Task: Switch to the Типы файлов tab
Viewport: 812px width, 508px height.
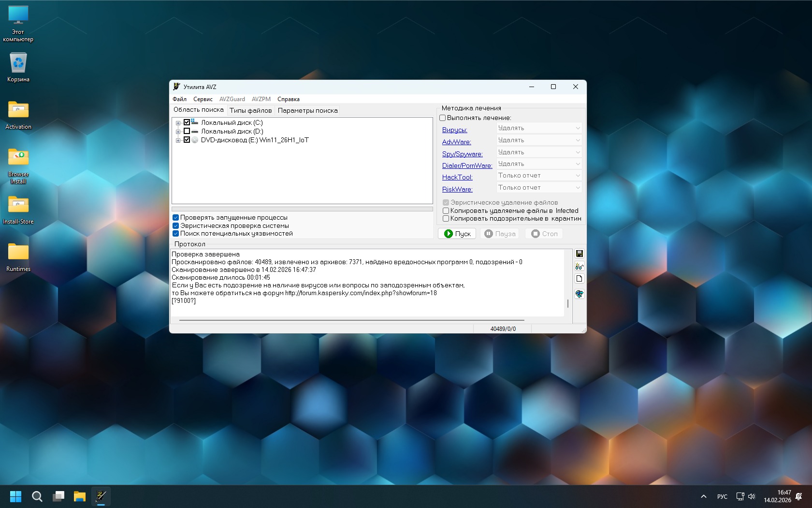Action: tap(250, 110)
